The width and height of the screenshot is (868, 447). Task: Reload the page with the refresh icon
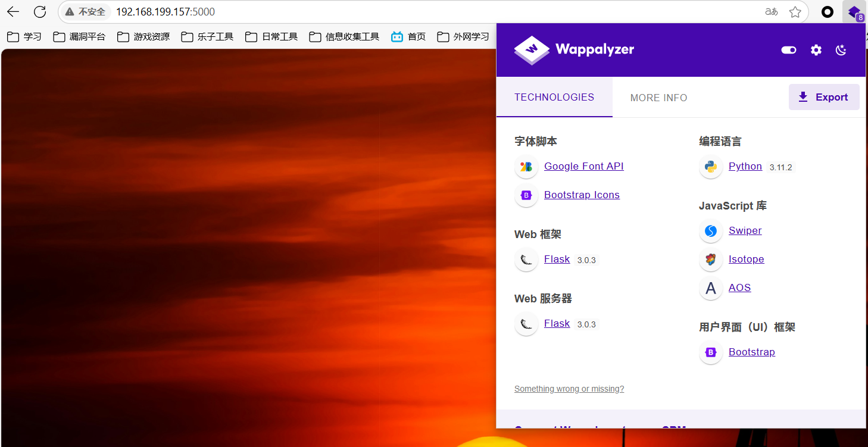(40, 12)
